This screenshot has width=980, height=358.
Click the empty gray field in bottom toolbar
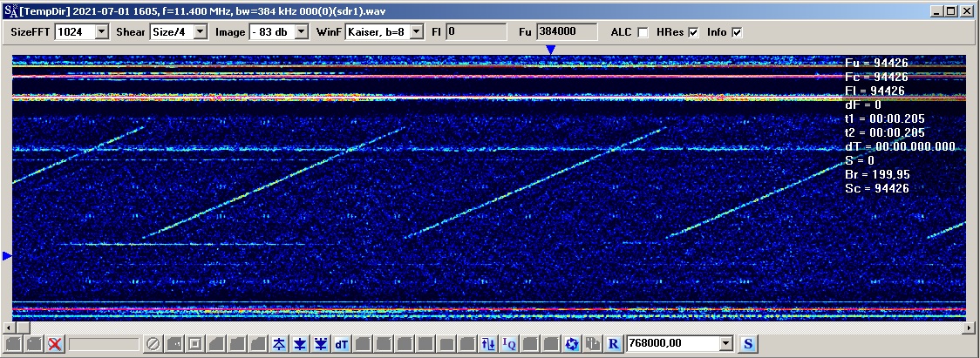pyautogui.click(x=104, y=344)
